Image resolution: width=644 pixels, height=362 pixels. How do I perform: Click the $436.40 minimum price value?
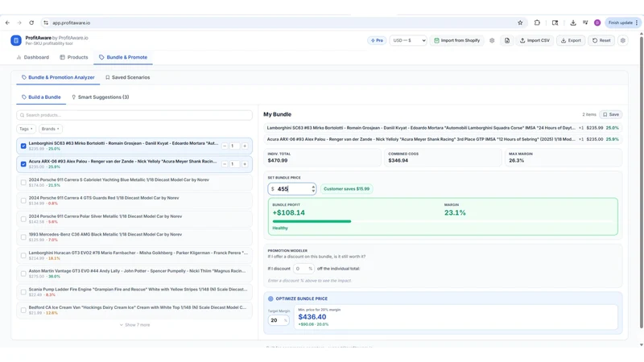(312, 317)
